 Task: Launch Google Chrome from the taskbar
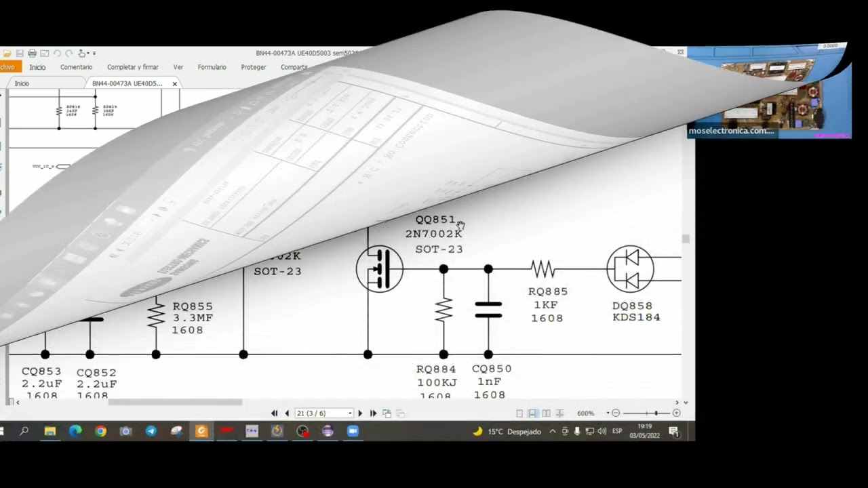coord(100,431)
